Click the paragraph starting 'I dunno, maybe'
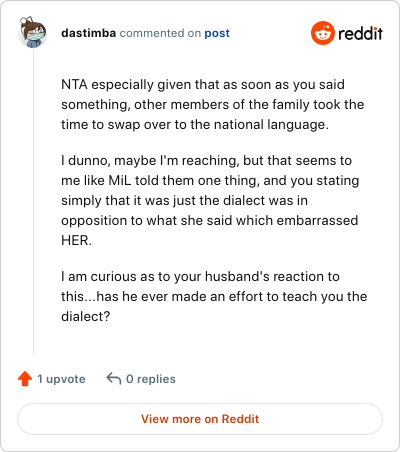The height and width of the screenshot is (452, 400). [210, 200]
